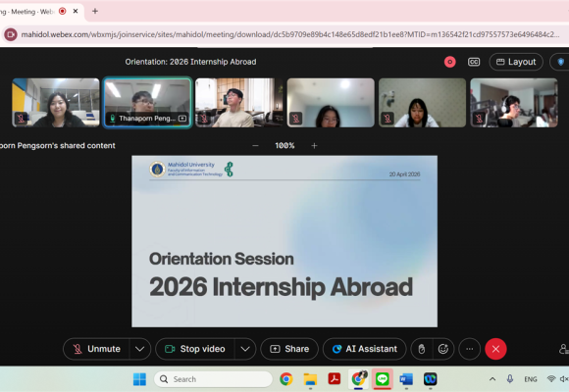Select third participant in beige shirt thumbnail
Screen dimensions: 569x392
coord(238,103)
